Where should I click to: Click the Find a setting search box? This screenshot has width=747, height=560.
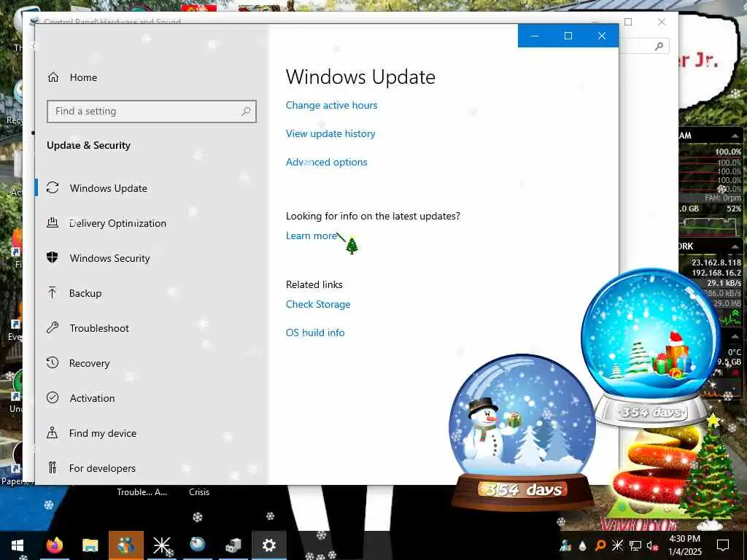pyautogui.click(x=152, y=112)
